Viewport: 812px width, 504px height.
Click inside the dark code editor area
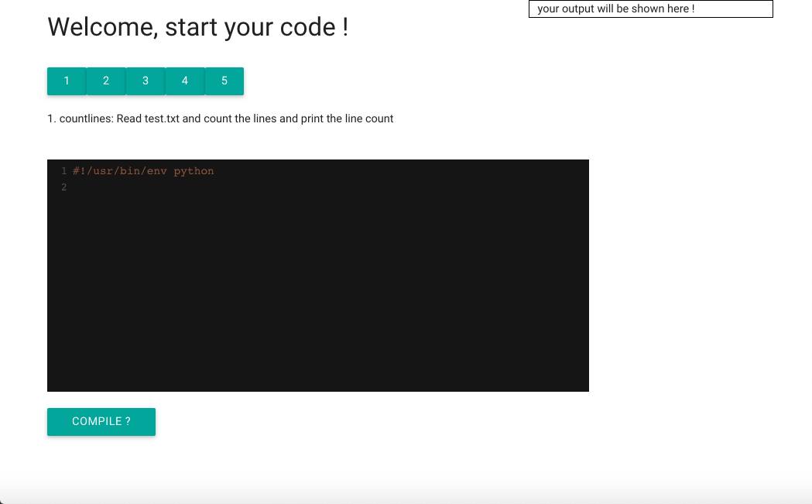tap(318, 276)
